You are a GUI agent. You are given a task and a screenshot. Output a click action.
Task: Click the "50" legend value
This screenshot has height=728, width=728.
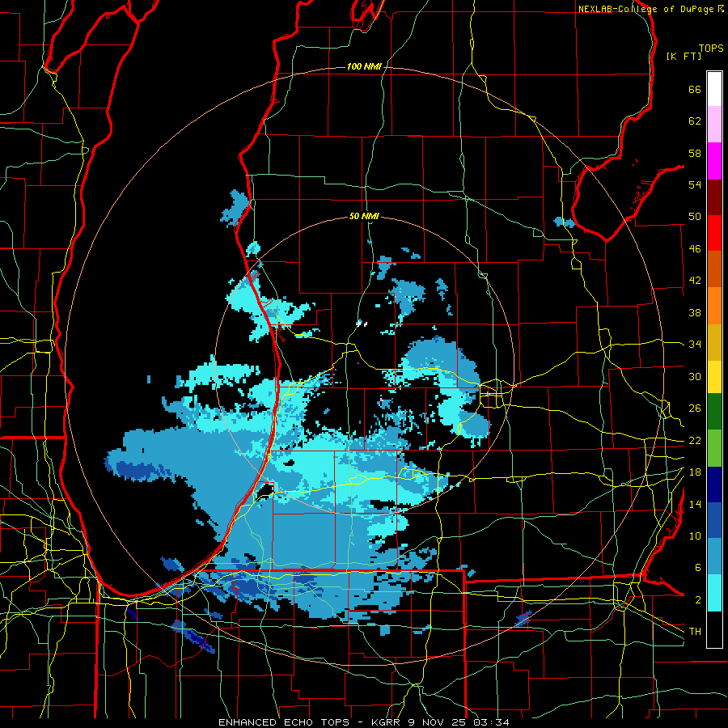click(x=695, y=217)
